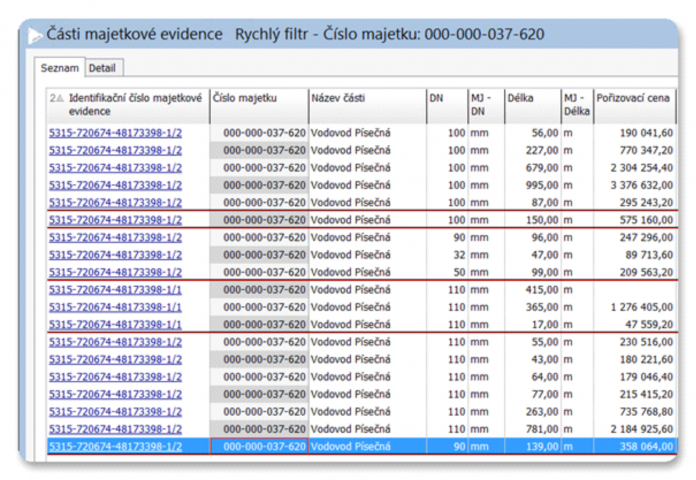
Task: Select the length cell '87,00'
Action: coord(533,202)
